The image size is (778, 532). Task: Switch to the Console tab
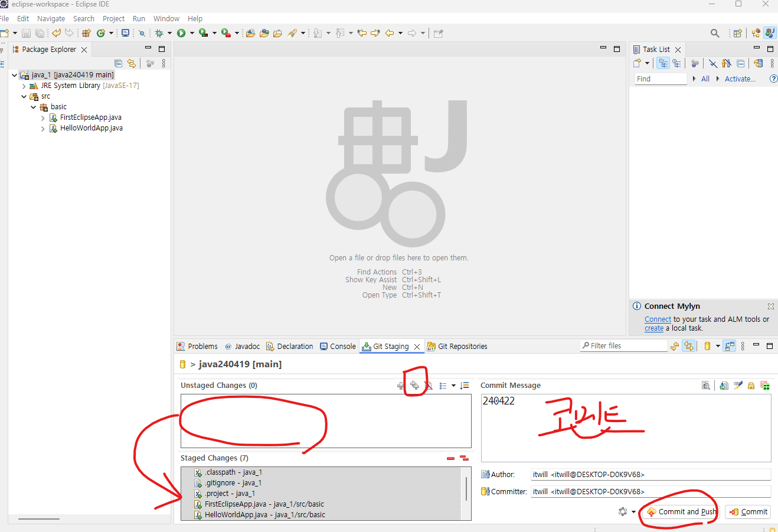(338, 347)
